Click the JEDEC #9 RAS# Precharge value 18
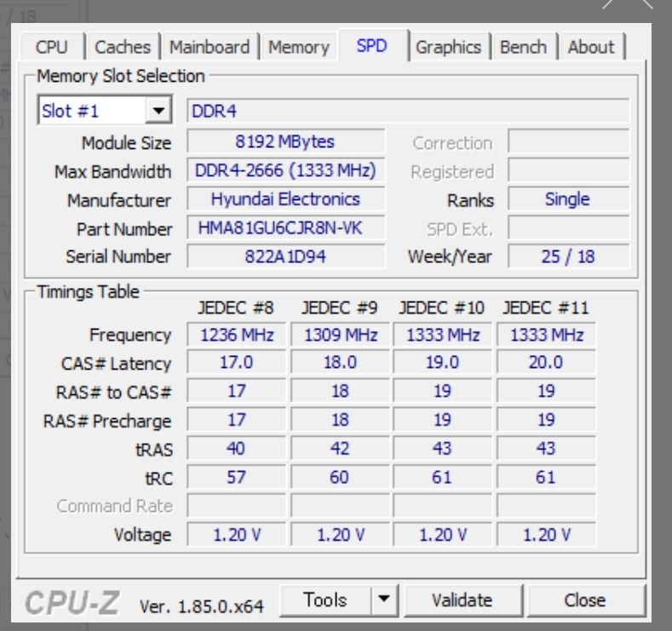The image size is (672, 631). point(341,420)
